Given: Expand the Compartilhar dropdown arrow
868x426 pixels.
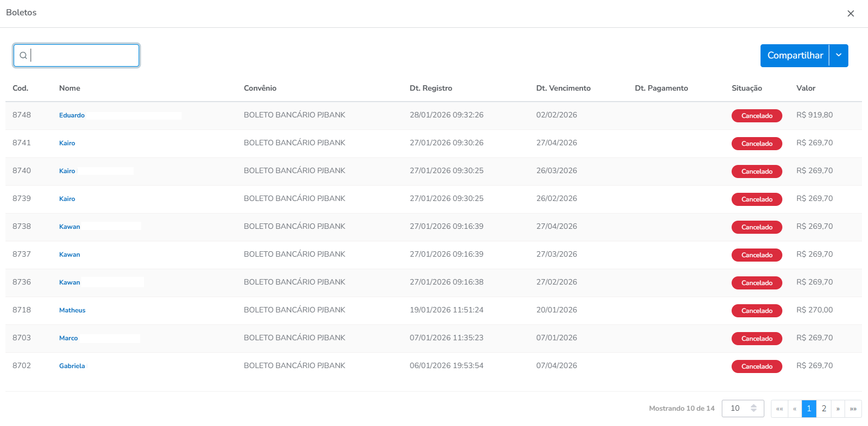Looking at the screenshot, I should (x=839, y=56).
